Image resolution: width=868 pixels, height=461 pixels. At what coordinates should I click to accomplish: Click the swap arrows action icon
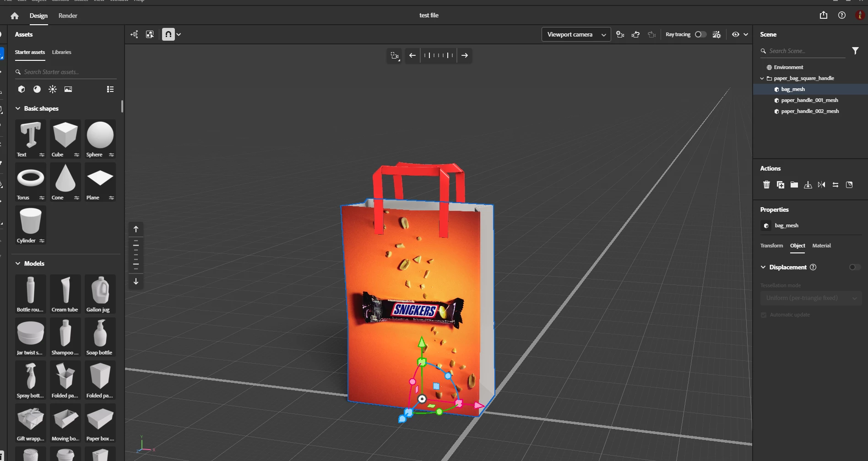(835, 185)
